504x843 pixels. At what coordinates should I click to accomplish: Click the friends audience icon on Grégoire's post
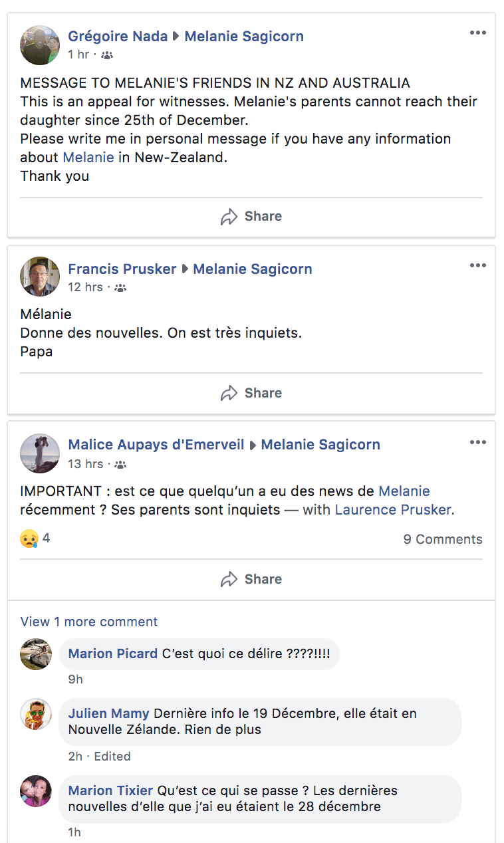click(107, 55)
